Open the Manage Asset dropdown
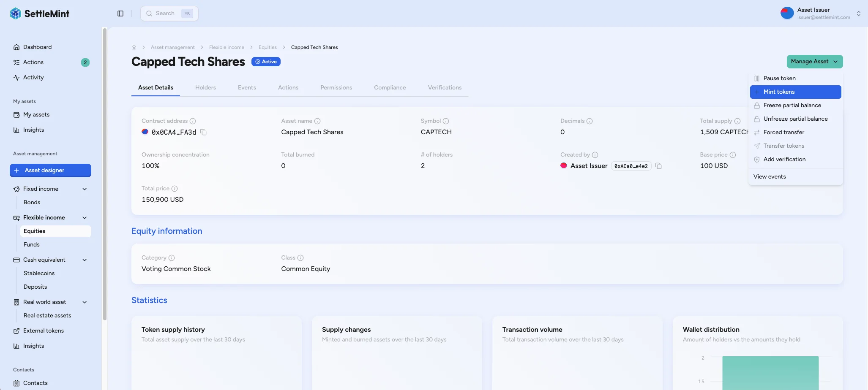This screenshot has width=868, height=390. coord(814,62)
